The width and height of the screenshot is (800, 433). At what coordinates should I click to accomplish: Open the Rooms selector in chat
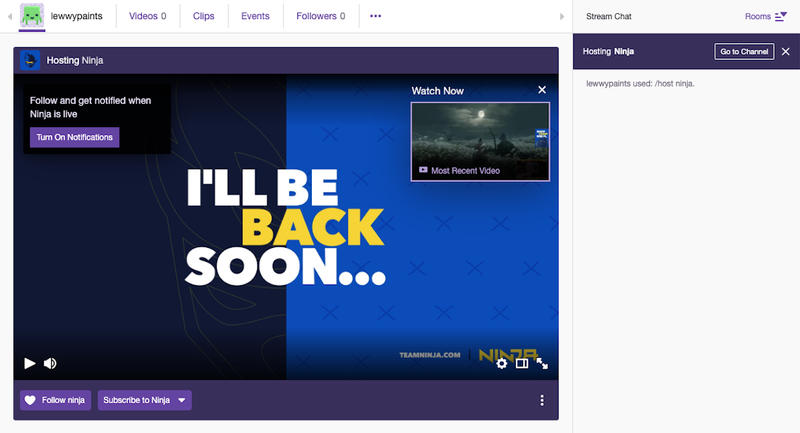(765, 16)
